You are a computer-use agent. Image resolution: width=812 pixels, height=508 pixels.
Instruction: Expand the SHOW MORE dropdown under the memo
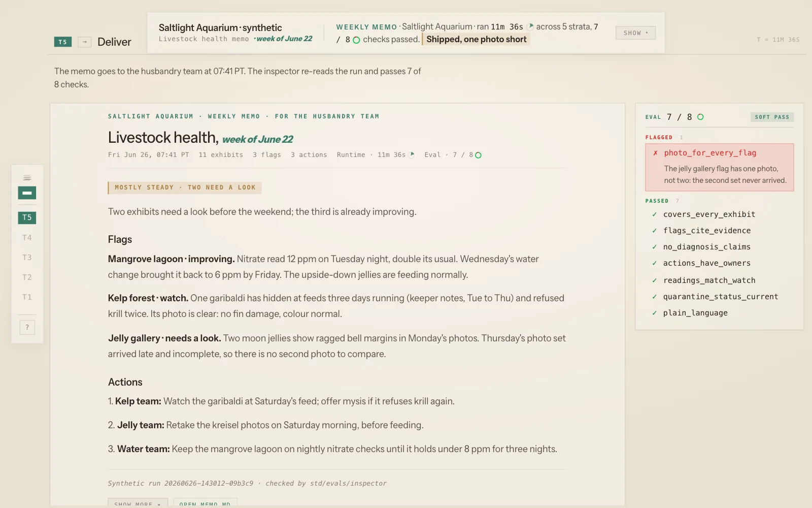point(138,503)
